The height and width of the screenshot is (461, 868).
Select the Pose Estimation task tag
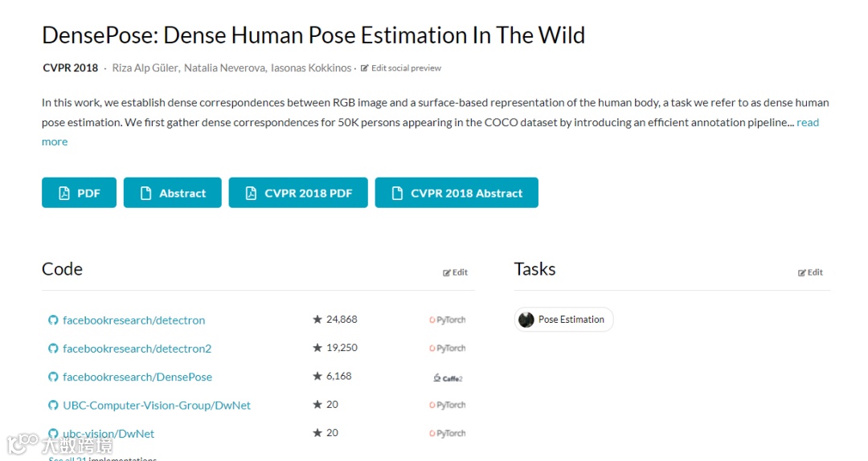click(571, 320)
